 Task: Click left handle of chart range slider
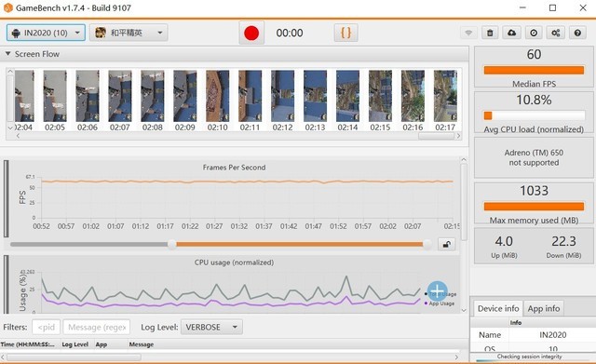click(x=172, y=244)
